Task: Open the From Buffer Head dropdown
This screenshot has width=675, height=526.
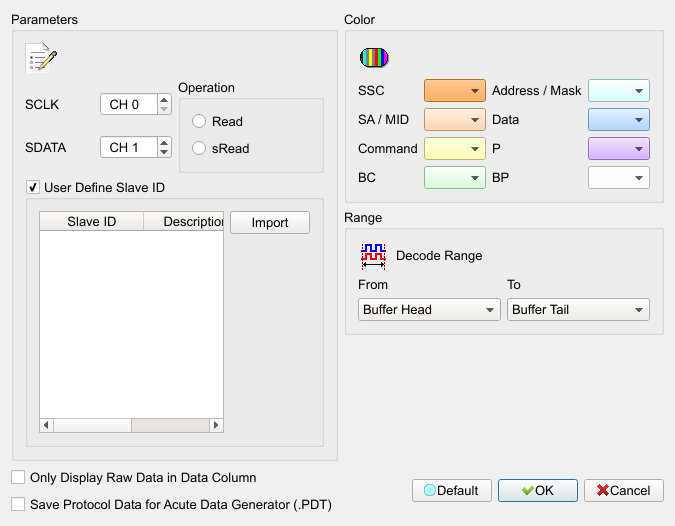Action: [x=429, y=309]
